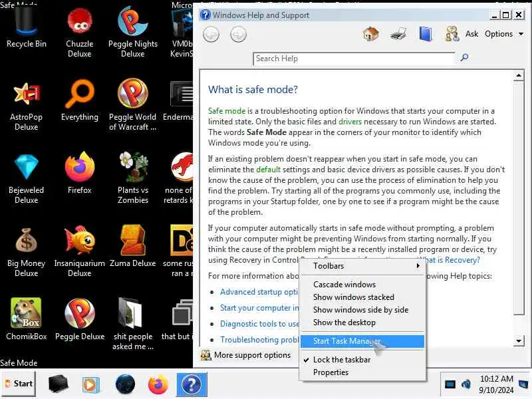This screenshot has width=532, height=399.
Task: Click the Ask text button
Action: pos(471,34)
